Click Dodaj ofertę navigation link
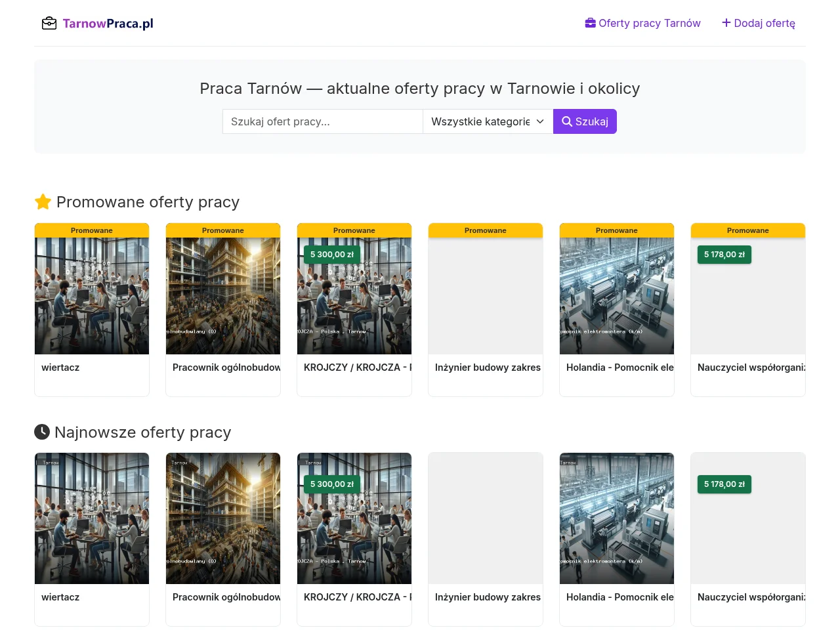The image size is (840, 630). pos(759,23)
